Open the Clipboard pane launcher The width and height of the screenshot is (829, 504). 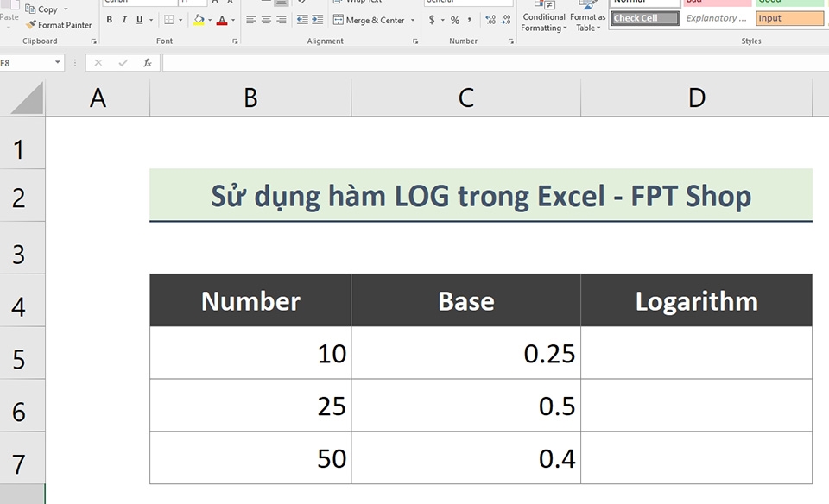[x=93, y=41]
